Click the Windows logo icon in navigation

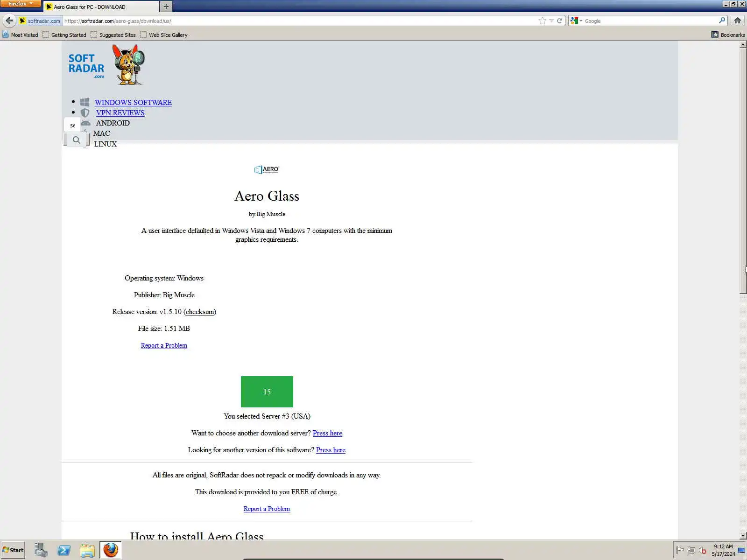(85, 102)
